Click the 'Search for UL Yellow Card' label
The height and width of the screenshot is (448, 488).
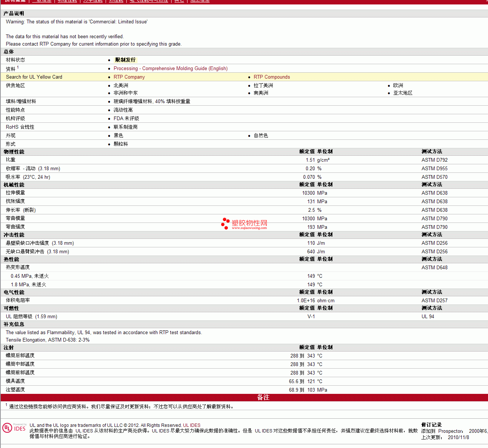34,77
